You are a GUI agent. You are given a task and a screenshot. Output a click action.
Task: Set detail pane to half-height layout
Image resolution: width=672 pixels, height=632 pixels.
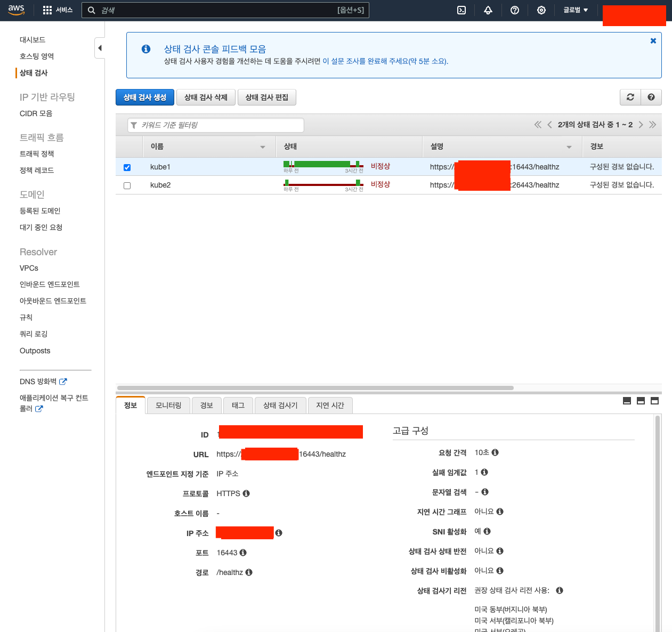pyautogui.click(x=641, y=401)
